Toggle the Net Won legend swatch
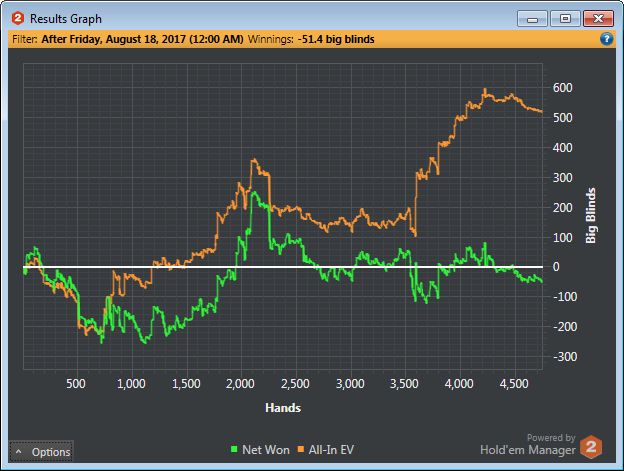Screen dimensions: 624x471 click(x=234, y=450)
